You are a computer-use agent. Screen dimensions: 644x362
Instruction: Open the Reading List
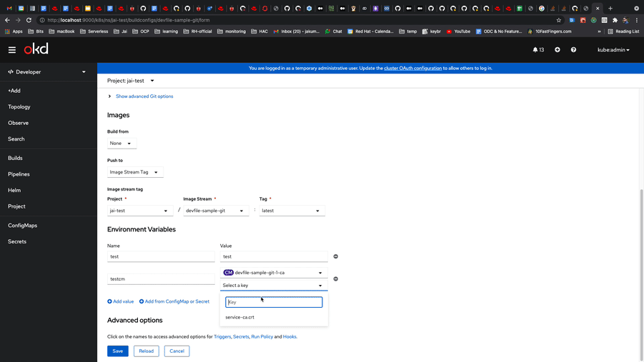[x=623, y=31]
